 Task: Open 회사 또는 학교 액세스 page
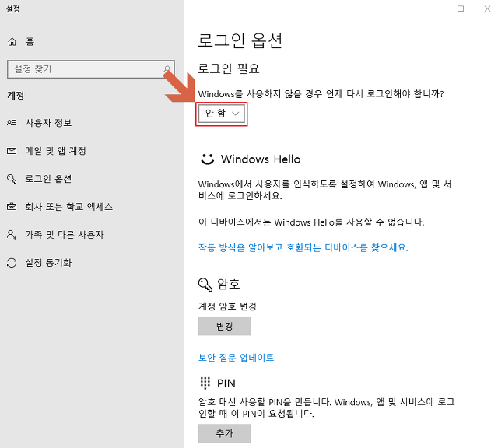[69, 207]
